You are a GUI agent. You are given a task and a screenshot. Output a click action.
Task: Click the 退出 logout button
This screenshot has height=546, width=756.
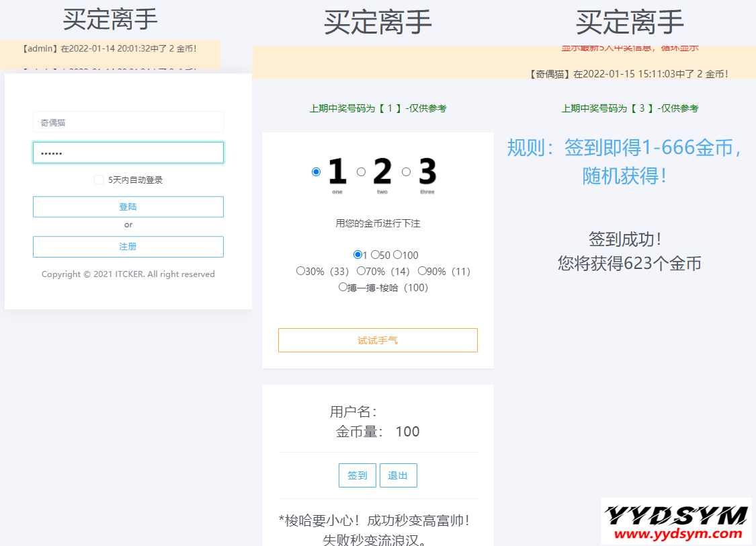(398, 475)
